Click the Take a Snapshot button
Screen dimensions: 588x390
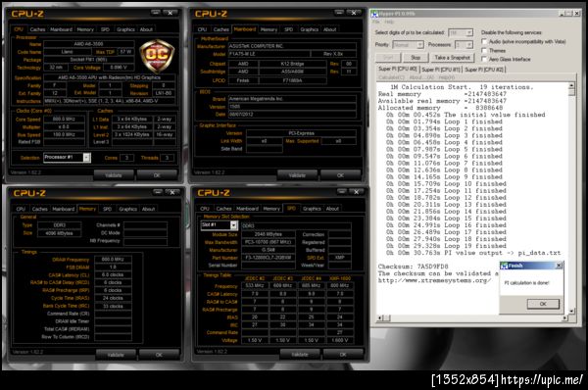tap(452, 58)
